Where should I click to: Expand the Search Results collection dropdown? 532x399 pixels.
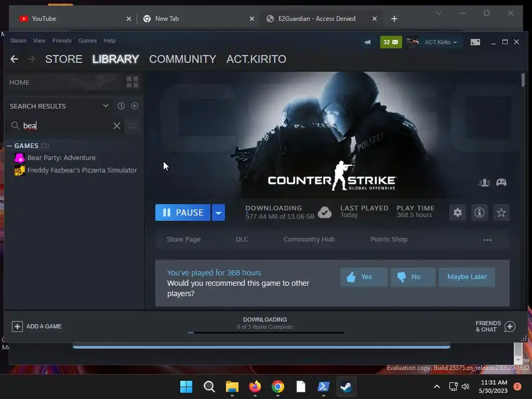(105, 106)
